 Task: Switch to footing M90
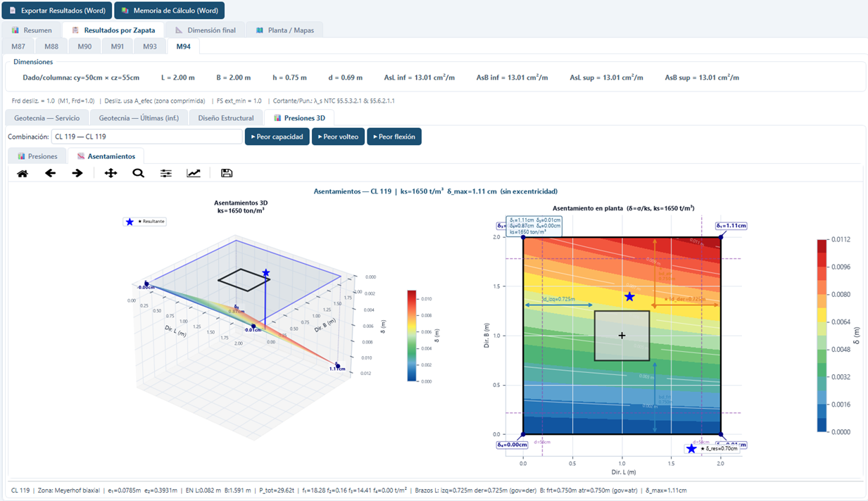pos(84,46)
